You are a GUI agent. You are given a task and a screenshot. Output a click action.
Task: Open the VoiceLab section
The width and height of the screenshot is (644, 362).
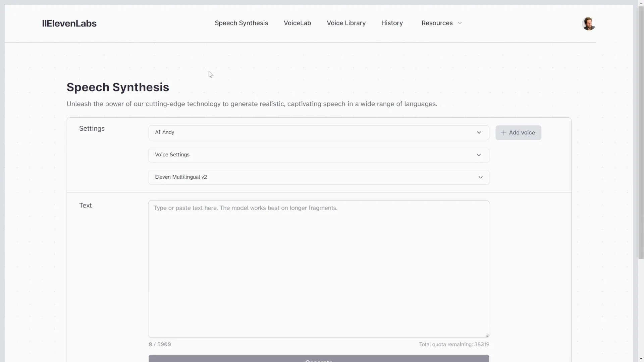tap(297, 23)
